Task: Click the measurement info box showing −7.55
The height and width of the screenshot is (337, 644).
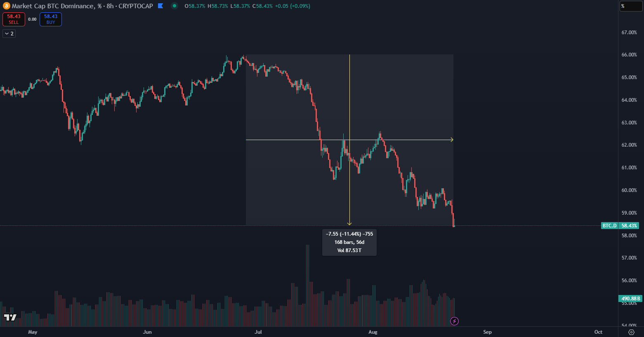Action: 349,242
